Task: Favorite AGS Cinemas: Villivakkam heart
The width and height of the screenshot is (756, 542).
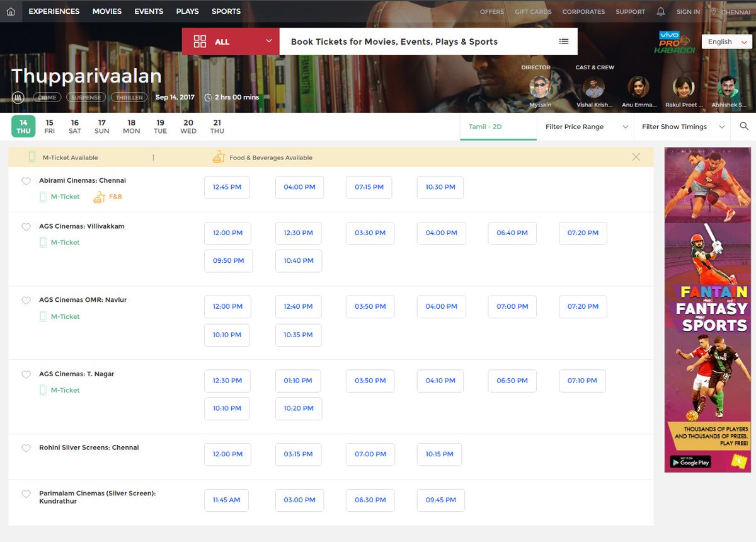Action: click(x=26, y=227)
